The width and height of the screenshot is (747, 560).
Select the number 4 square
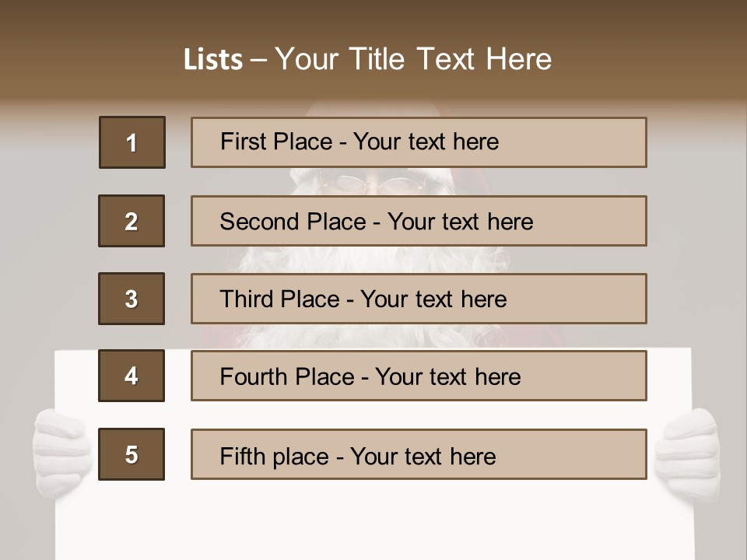click(x=132, y=376)
